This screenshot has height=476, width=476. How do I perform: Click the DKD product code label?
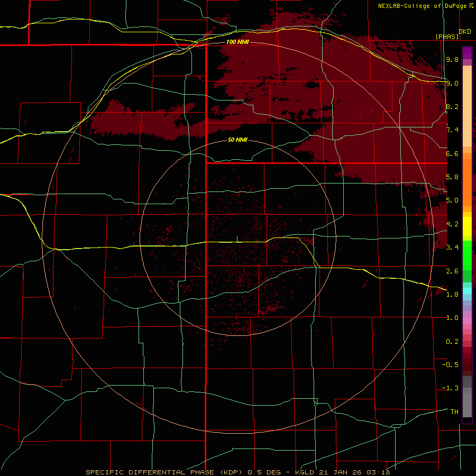pos(465,32)
